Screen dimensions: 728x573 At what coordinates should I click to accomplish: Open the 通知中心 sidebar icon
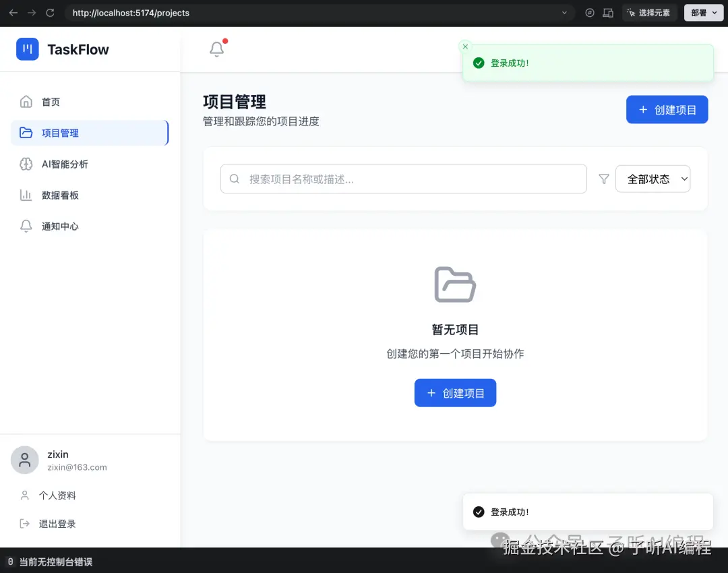click(x=26, y=226)
